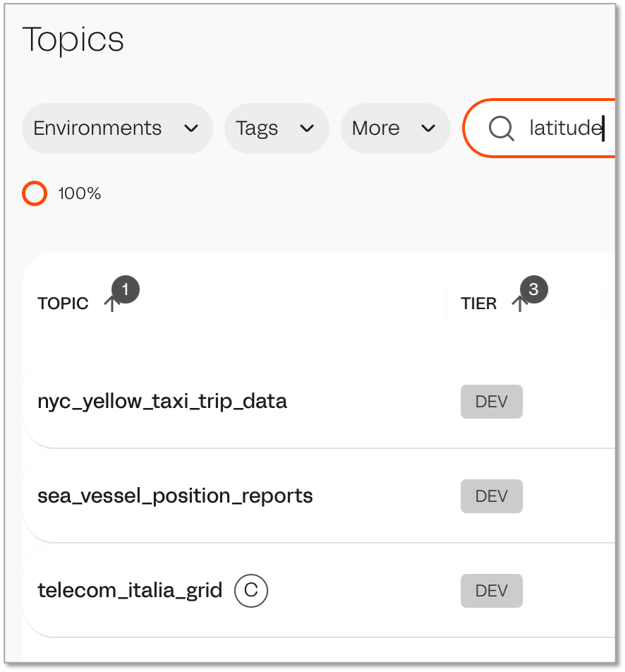
Task: Click sort priority badge 1 on TOPIC
Action: (126, 289)
